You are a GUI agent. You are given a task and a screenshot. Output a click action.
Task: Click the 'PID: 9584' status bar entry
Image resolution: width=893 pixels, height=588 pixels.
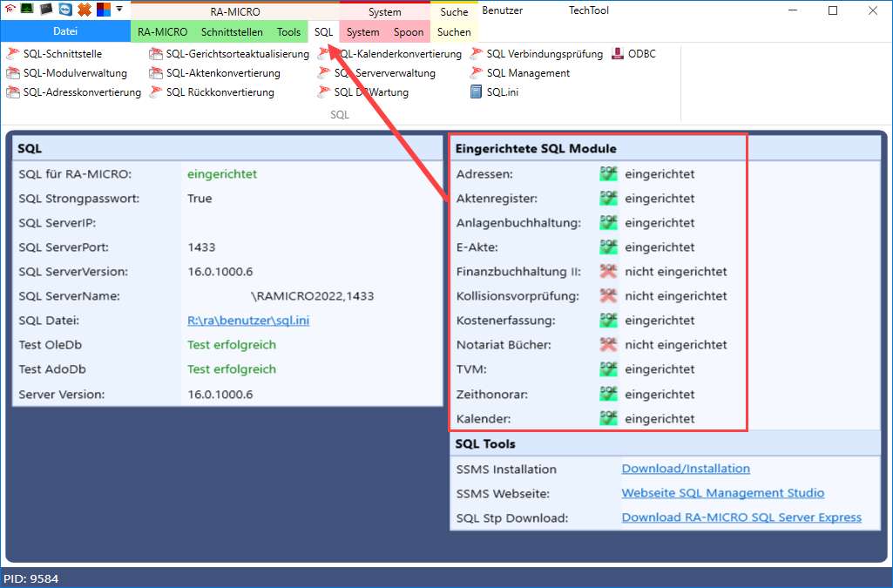tap(30, 579)
